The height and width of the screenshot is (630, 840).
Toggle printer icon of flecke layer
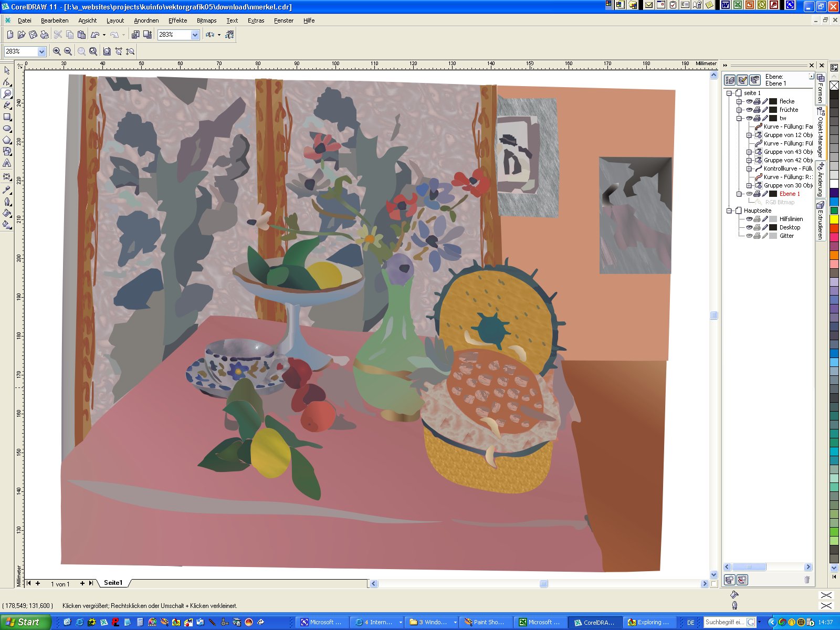[x=757, y=101]
